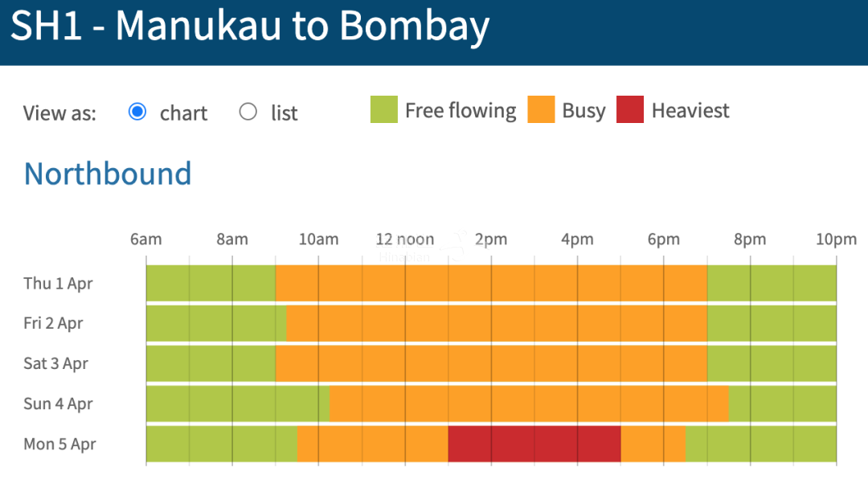Click the 4pm time axis label
The height and width of the screenshot is (492, 868).
click(577, 240)
